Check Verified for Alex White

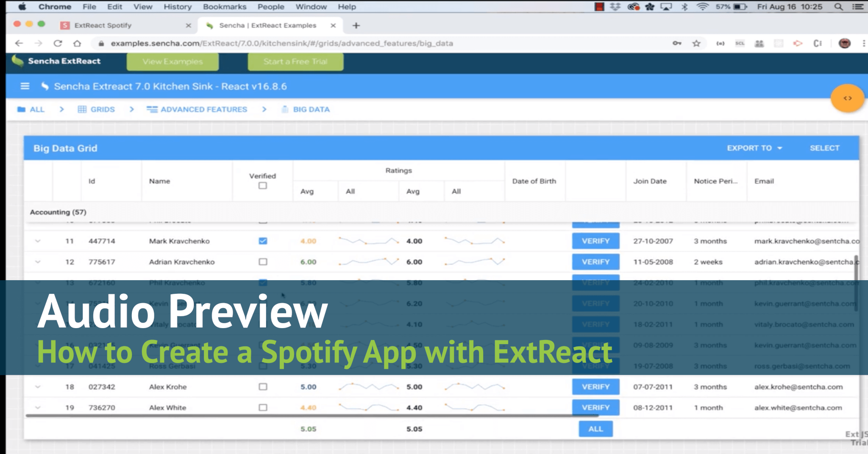tap(263, 407)
